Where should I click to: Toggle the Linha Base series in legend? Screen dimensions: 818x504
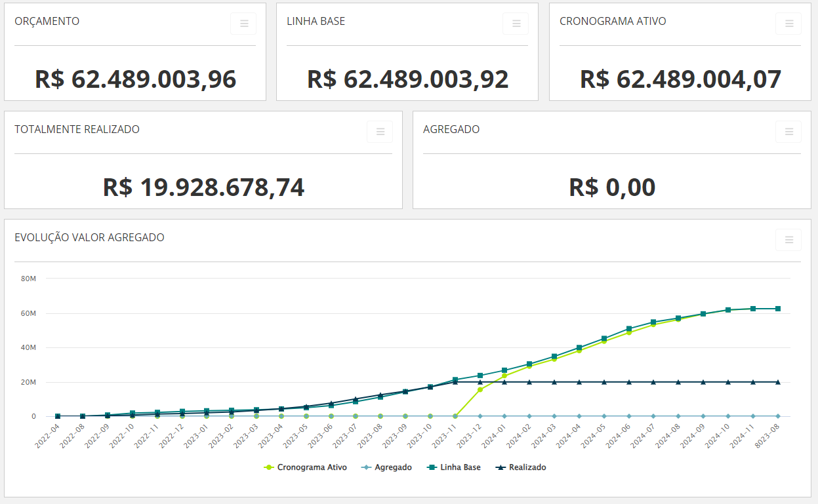click(454, 467)
